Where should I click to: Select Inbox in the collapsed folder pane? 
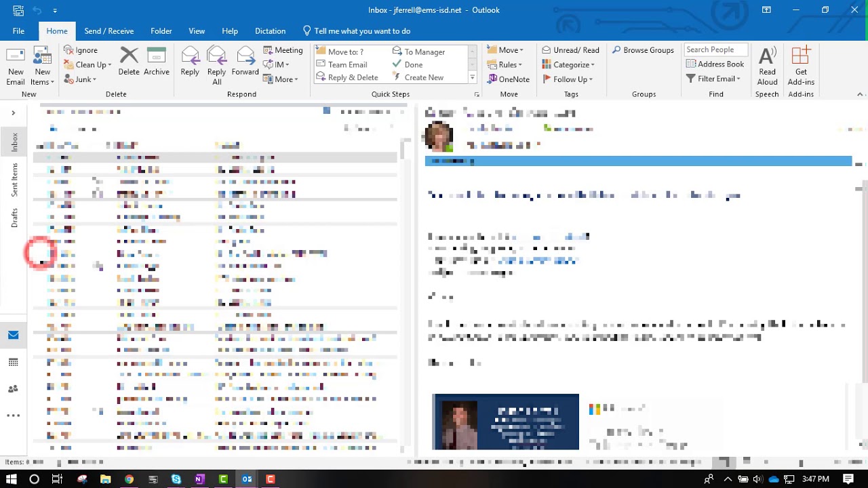coord(14,142)
